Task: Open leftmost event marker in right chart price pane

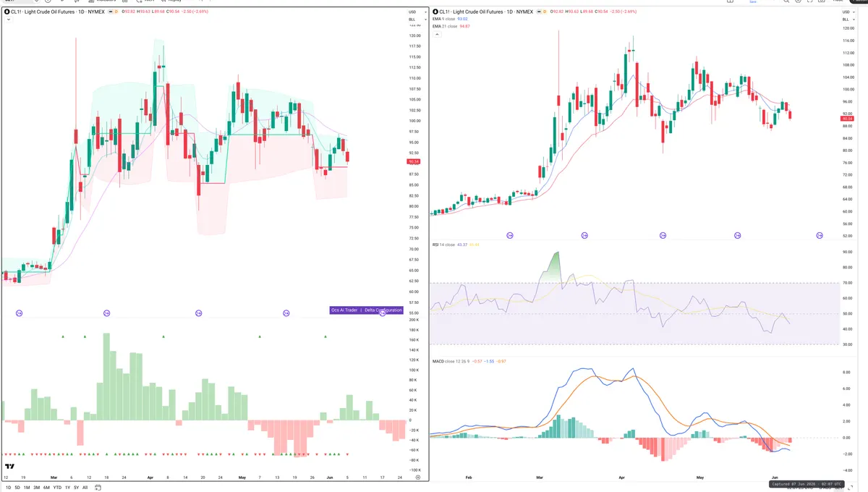Action: (x=510, y=235)
